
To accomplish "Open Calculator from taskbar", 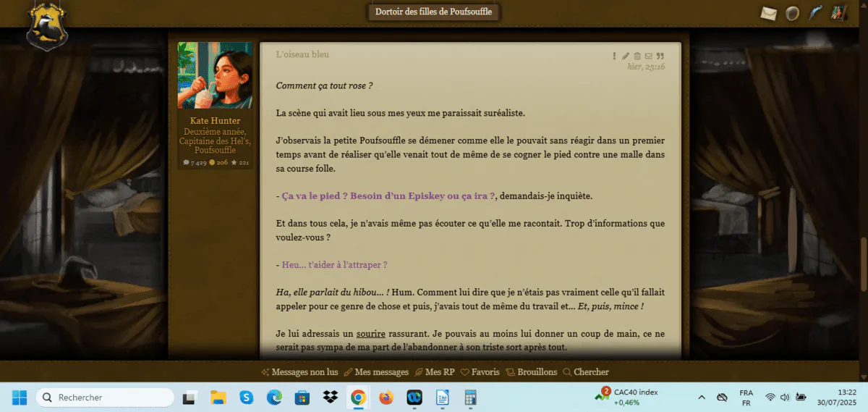I will click(x=470, y=397).
